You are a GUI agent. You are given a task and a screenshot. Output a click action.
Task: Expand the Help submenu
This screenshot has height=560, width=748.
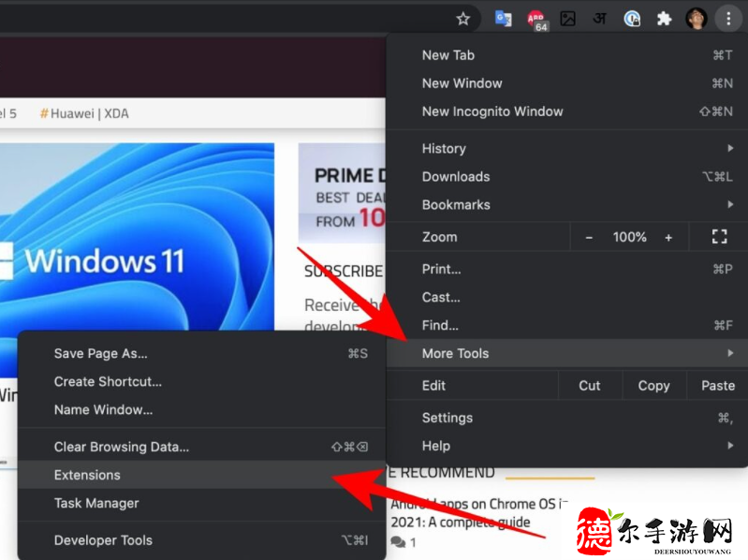(x=566, y=446)
